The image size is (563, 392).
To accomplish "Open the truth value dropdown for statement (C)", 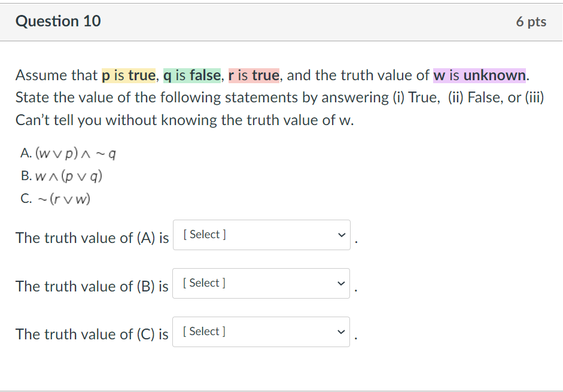I will (261, 331).
